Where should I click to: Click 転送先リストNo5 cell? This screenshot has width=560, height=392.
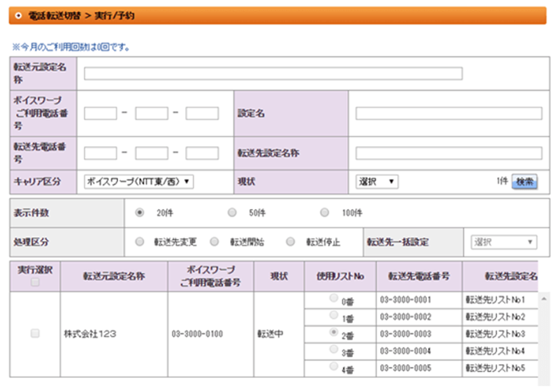pos(500,368)
